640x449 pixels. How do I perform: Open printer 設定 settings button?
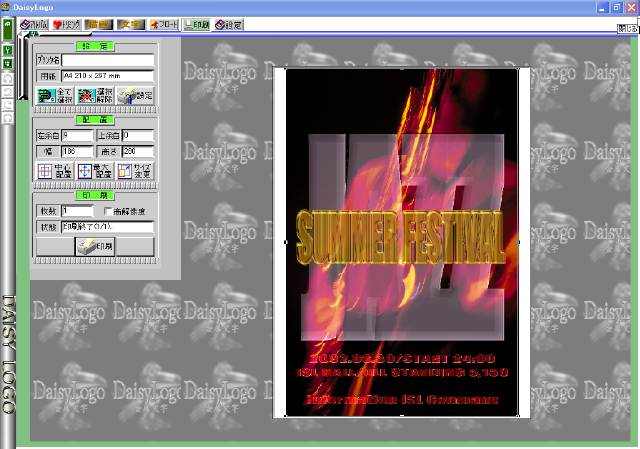(134, 96)
